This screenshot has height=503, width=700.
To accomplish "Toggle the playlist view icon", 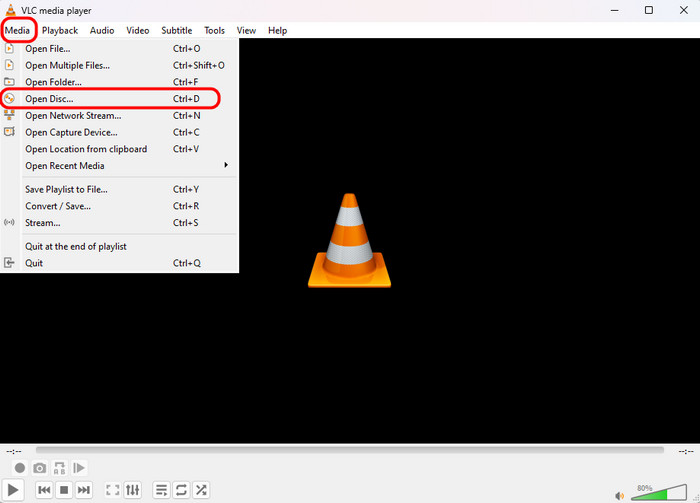I will click(161, 490).
